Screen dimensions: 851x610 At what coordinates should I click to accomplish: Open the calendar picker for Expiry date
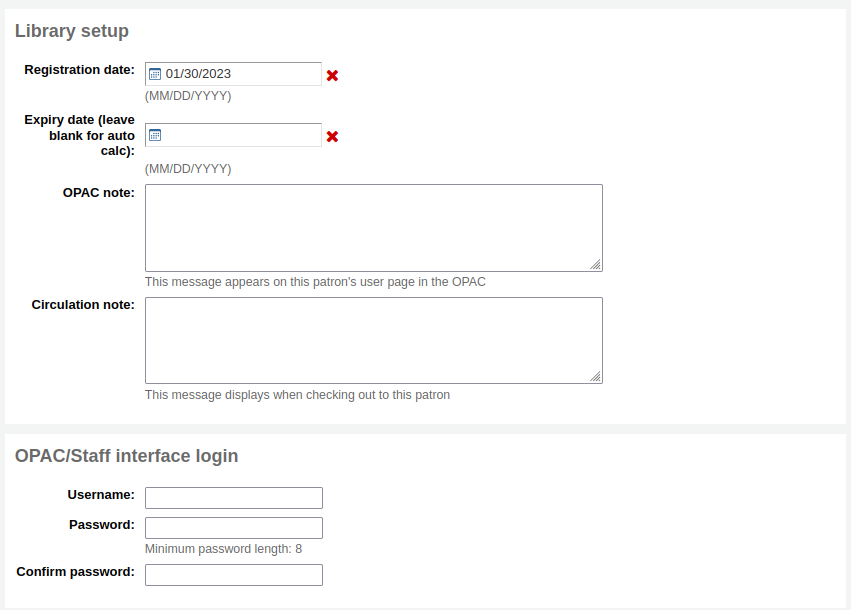(x=156, y=135)
